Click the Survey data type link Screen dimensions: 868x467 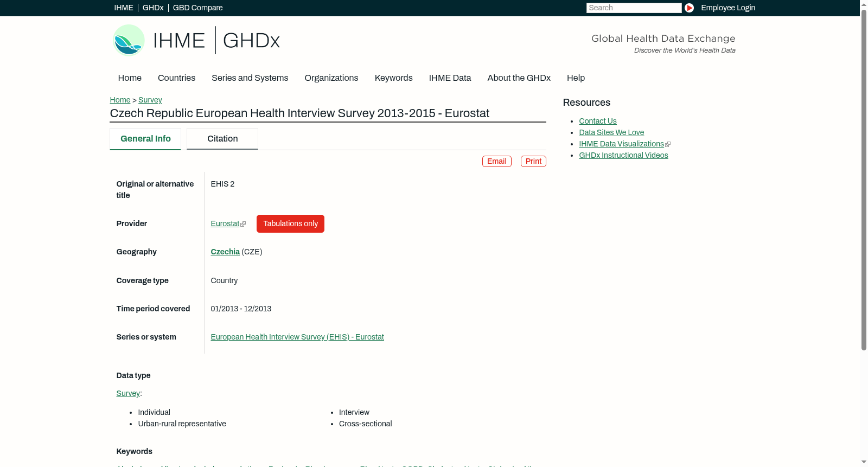point(128,393)
